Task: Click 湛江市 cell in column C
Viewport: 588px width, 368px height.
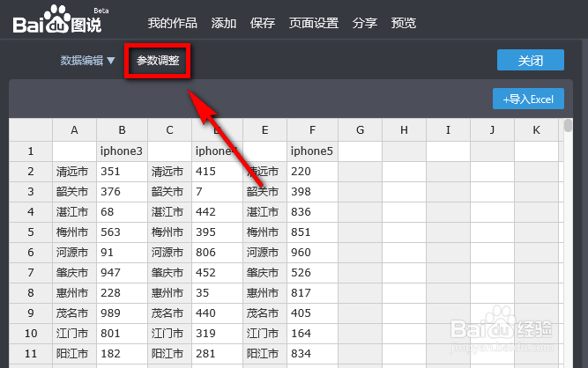Action: 169,212
